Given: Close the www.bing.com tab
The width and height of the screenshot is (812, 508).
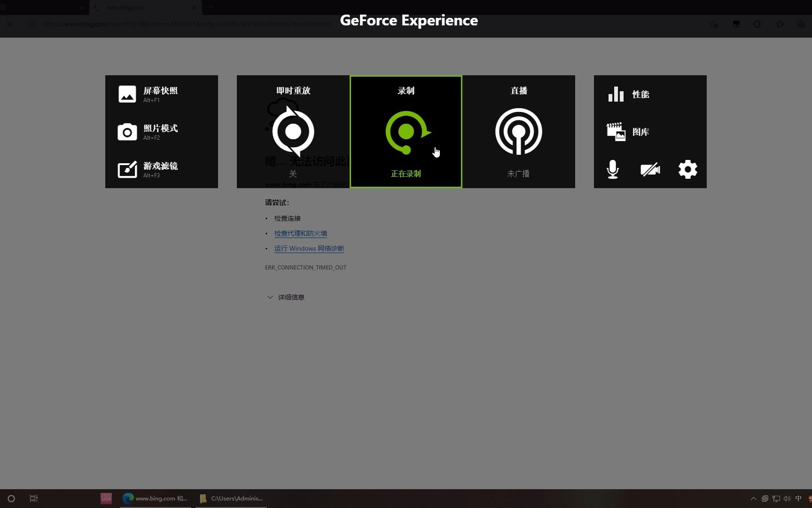Looking at the screenshot, I should tap(194, 8).
